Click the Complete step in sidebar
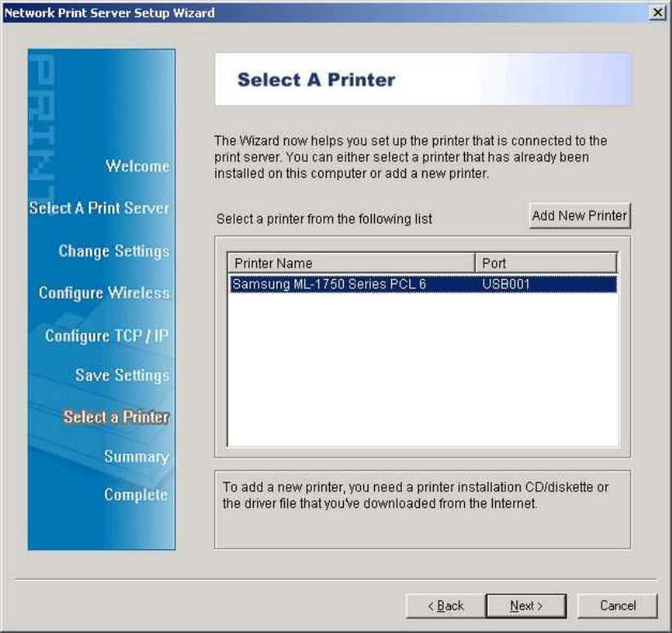Screen dimensions: 672x633 (136, 495)
